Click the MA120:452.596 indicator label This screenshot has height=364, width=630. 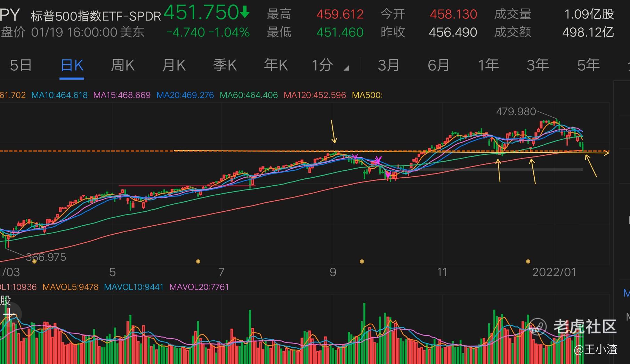coord(315,95)
